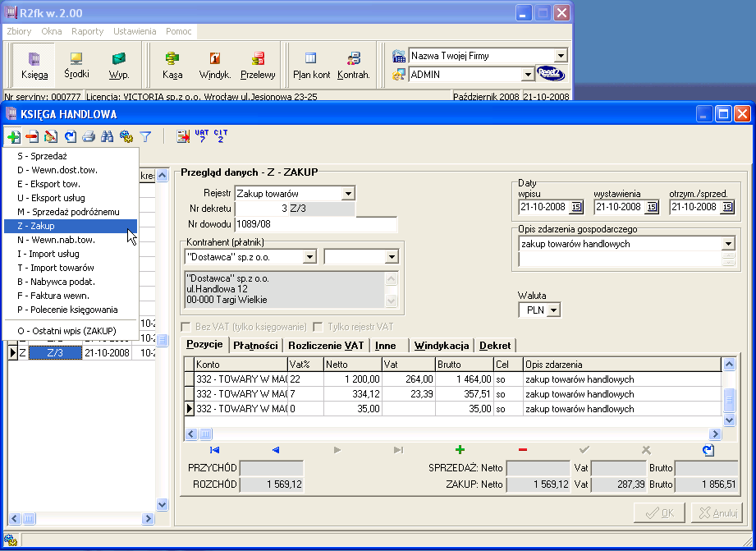Open the Przelewy module
Screen dimensions: 756x551
point(258,65)
